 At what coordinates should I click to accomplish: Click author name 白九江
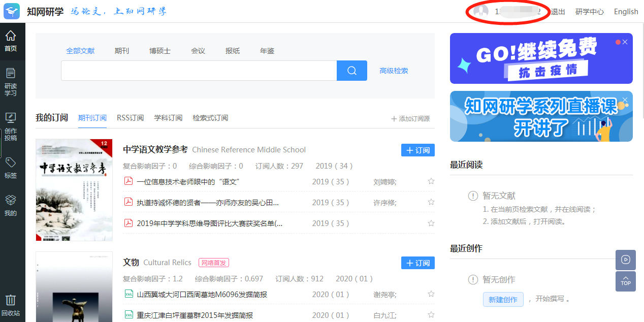(385, 315)
